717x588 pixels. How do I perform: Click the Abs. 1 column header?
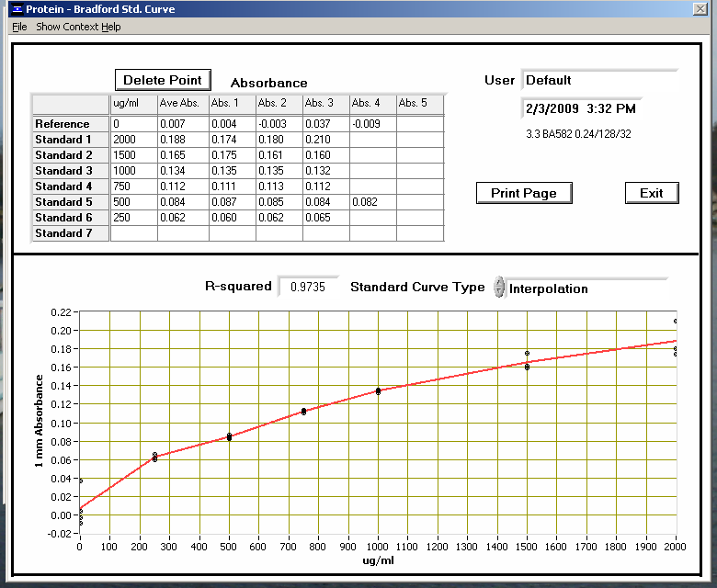click(x=233, y=104)
